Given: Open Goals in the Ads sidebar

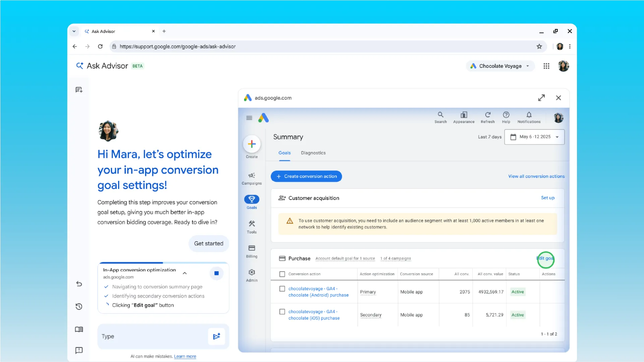Looking at the screenshot, I should pyautogui.click(x=252, y=202).
